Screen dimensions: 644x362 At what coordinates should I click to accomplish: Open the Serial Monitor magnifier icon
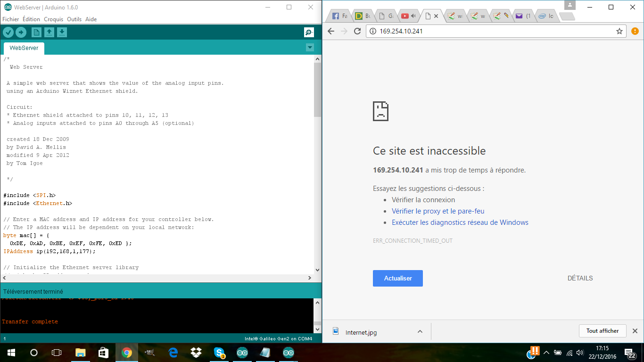(x=309, y=32)
